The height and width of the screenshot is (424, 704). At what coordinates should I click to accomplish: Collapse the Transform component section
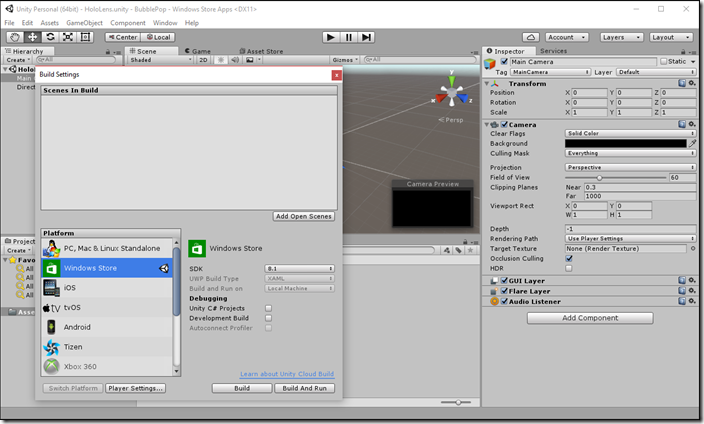coord(487,84)
